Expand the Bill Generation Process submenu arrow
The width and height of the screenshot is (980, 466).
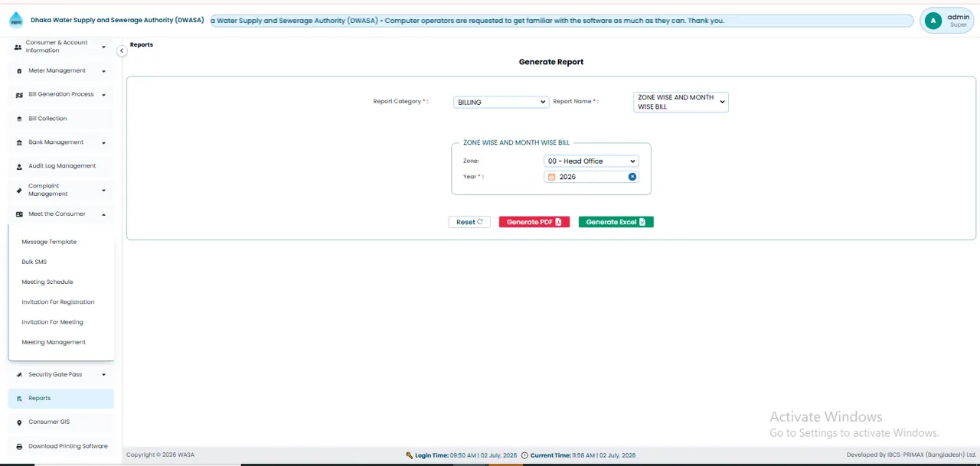coord(103,95)
